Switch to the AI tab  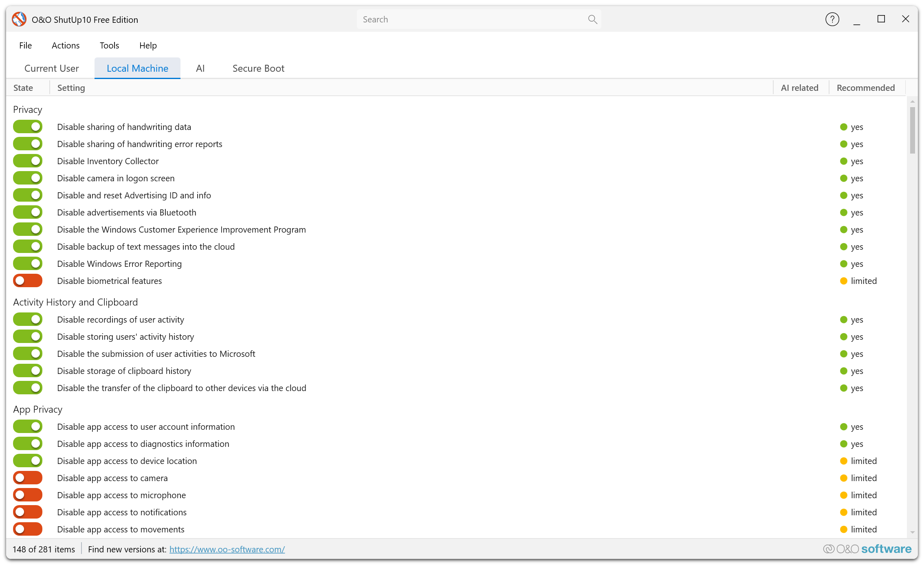(200, 68)
